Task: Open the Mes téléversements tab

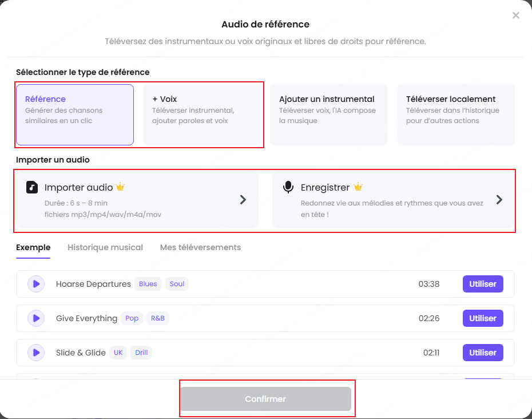Action: [200, 247]
